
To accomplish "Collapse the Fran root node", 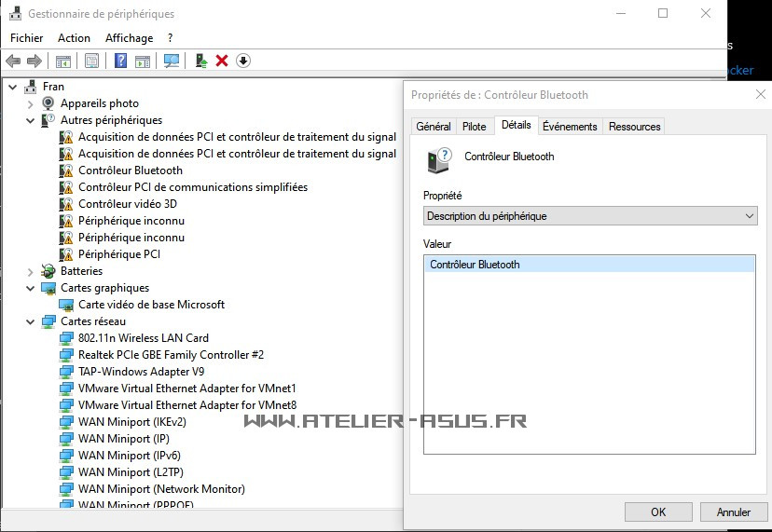I will tap(13, 87).
